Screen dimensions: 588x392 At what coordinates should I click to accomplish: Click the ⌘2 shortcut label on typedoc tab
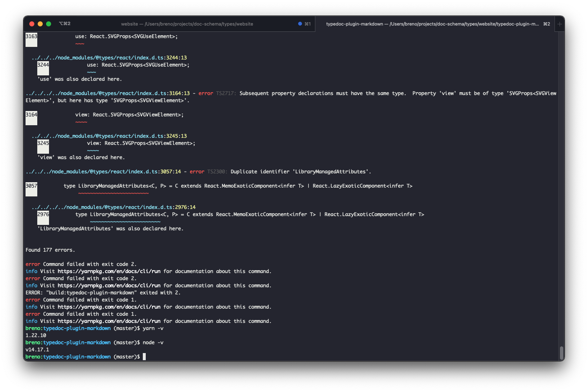(x=547, y=24)
